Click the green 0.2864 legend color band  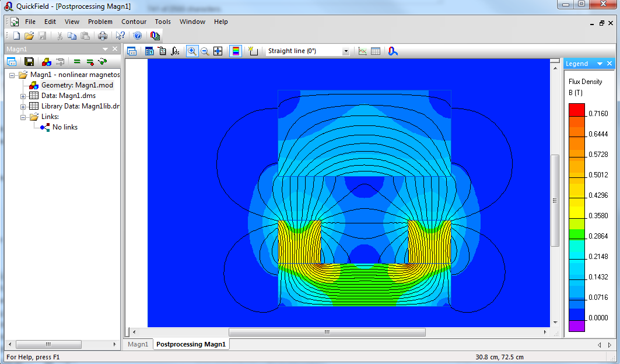point(576,235)
